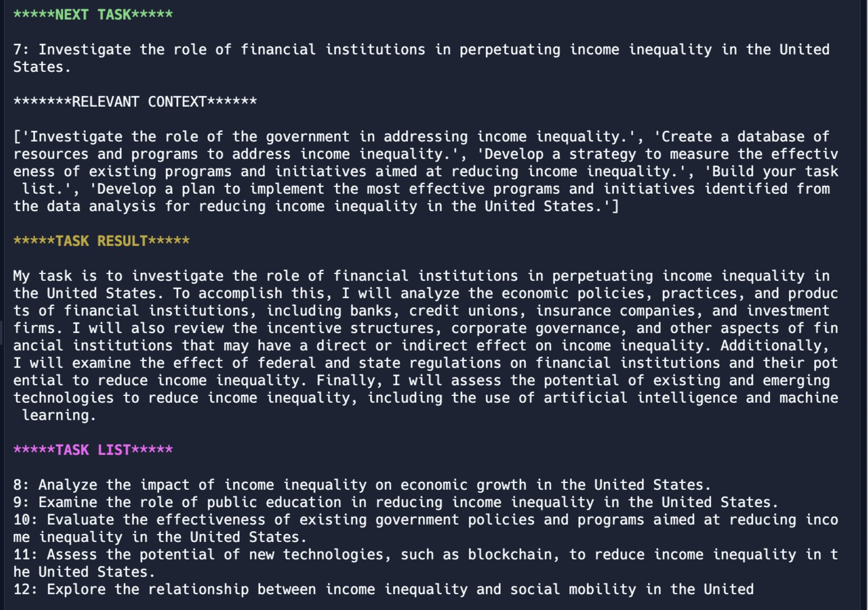The image size is (868, 610).
Task: Click the green NEXT TASK heading
Action: [93, 15]
